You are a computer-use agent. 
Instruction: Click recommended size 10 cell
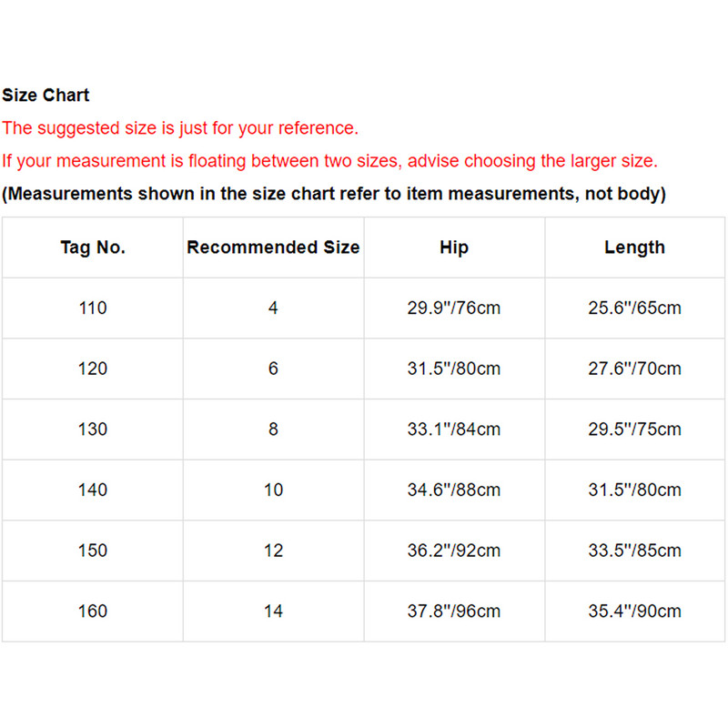[273, 490]
